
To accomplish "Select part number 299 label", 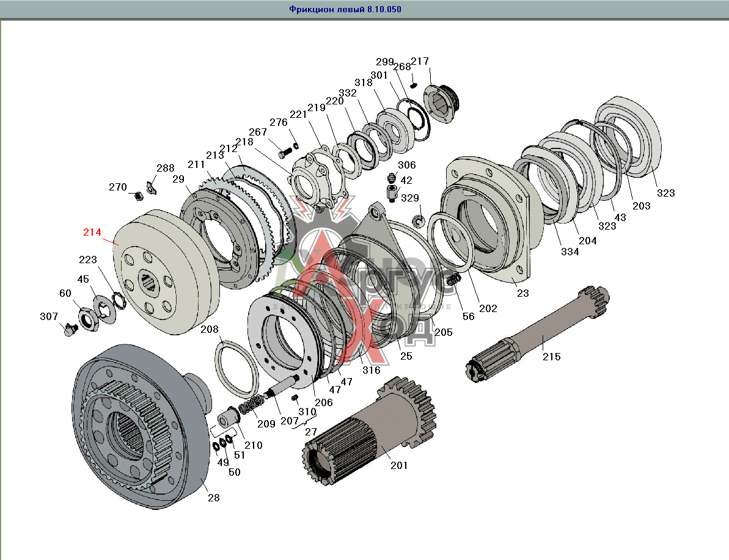I will [x=385, y=62].
